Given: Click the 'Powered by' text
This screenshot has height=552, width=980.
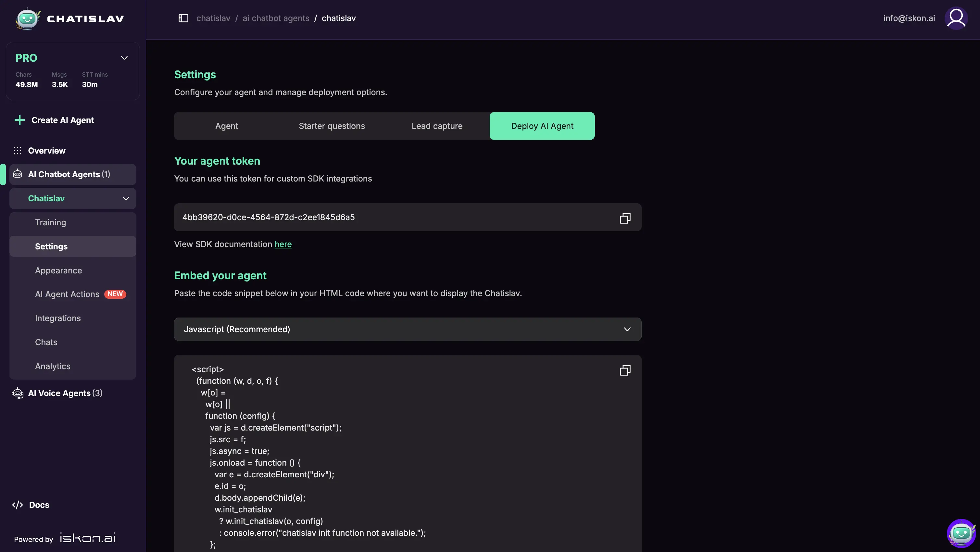Looking at the screenshot, I should point(33,539).
